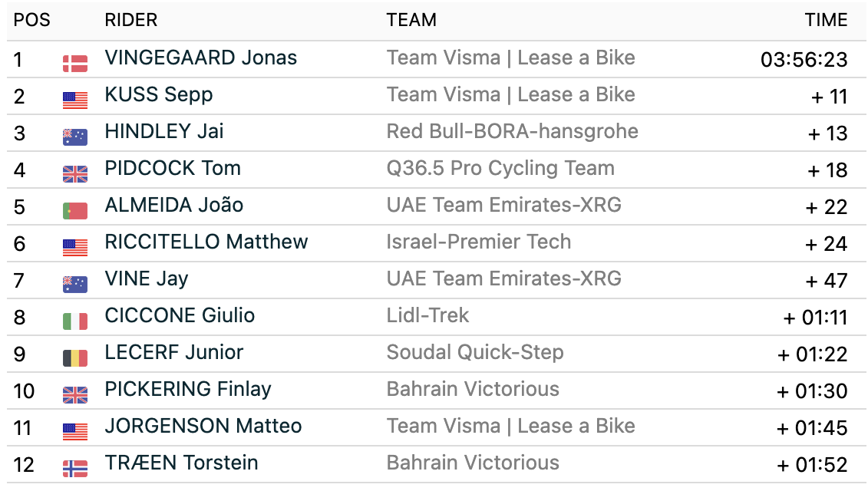Image resolution: width=868 pixels, height=491 pixels.
Task: Open Q36.5 Pro Cycling Team link
Action: (500, 169)
